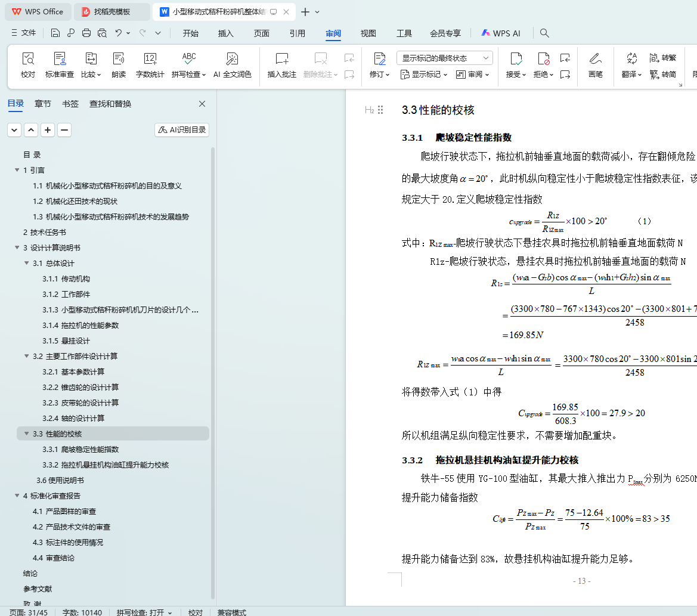Click the save document icon
This screenshot has height=616, width=697.
(55, 33)
